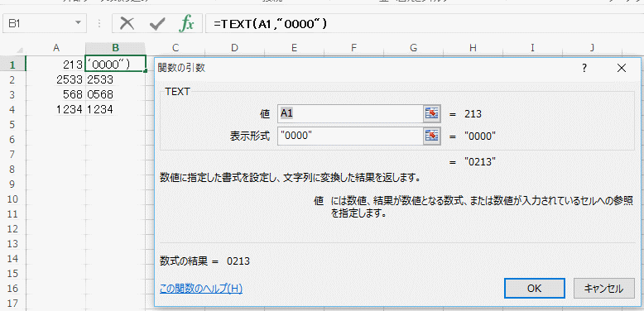Select cell A2 containing 2533

(x=55, y=79)
